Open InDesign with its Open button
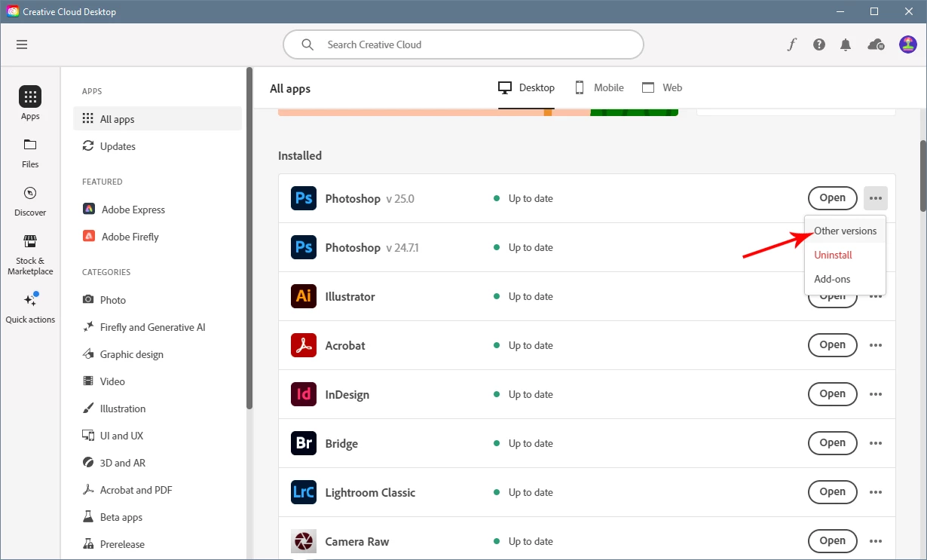 (x=833, y=394)
